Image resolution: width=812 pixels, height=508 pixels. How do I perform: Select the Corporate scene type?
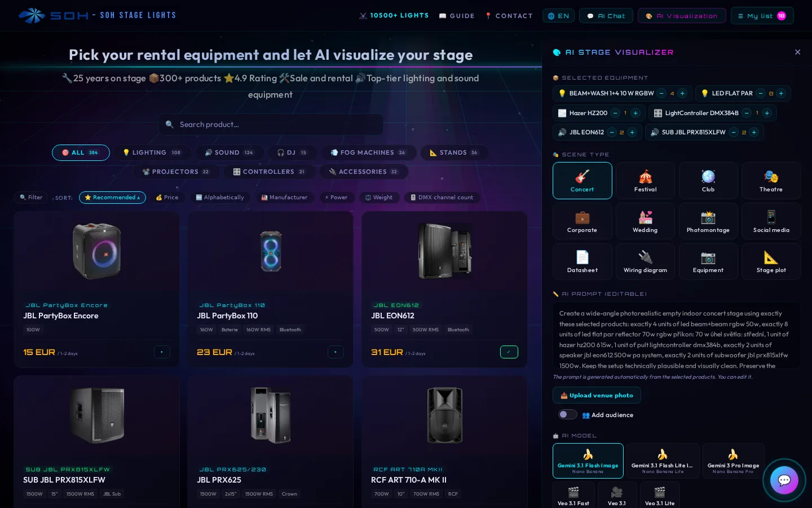pyautogui.click(x=582, y=221)
